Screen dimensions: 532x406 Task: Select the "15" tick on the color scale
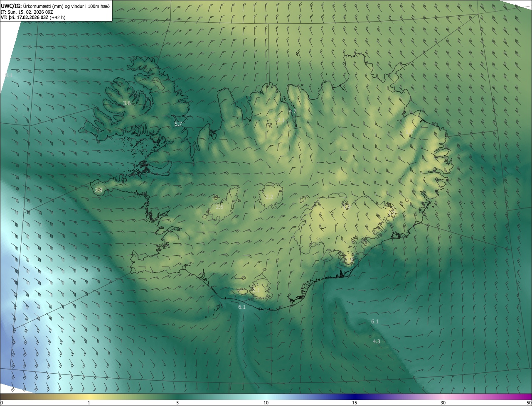[355, 403]
